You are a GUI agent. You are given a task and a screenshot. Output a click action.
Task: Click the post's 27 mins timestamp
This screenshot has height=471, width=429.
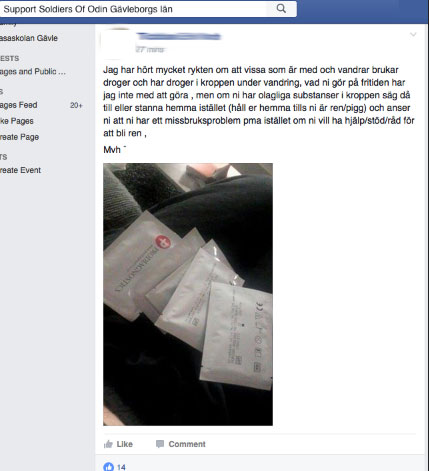pos(150,50)
